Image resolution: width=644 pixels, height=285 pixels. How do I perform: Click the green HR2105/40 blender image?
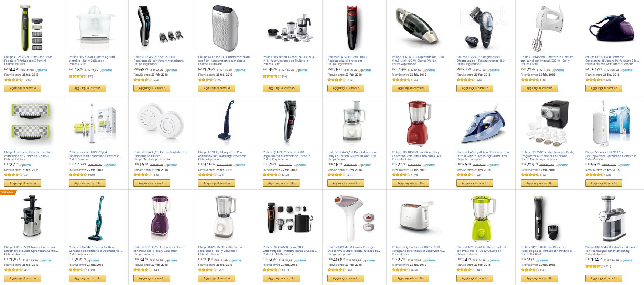coord(483,219)
